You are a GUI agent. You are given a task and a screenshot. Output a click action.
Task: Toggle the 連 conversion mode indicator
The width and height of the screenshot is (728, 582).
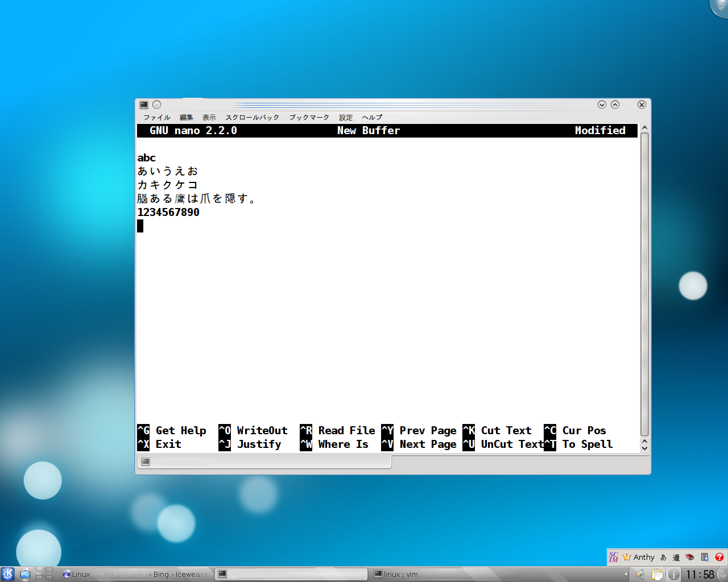[x=676, y=558]
